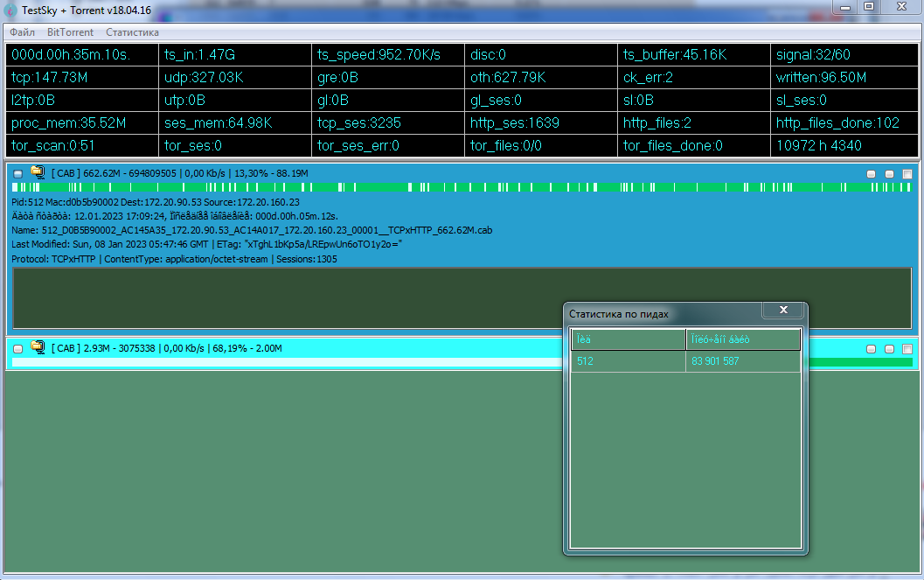
Task: Click the folder icon of the 2.93M CAB entry
Action: [38, 348]
